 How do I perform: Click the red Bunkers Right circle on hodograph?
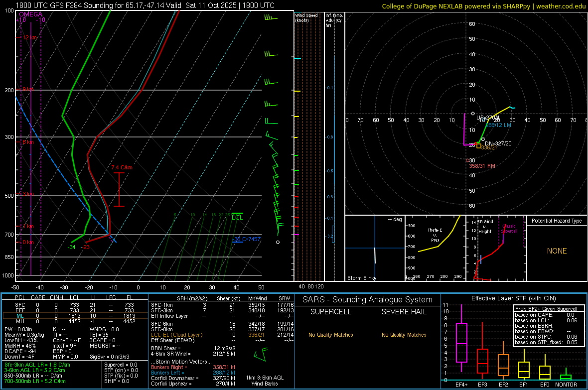[x=467, y=160]
